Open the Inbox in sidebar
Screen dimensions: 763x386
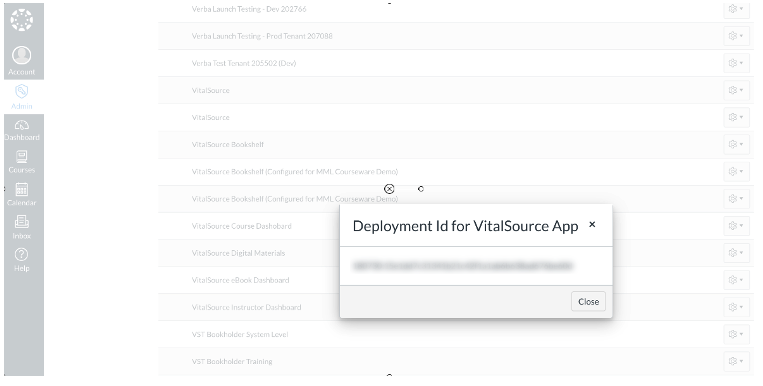click(x=22, y=227)
